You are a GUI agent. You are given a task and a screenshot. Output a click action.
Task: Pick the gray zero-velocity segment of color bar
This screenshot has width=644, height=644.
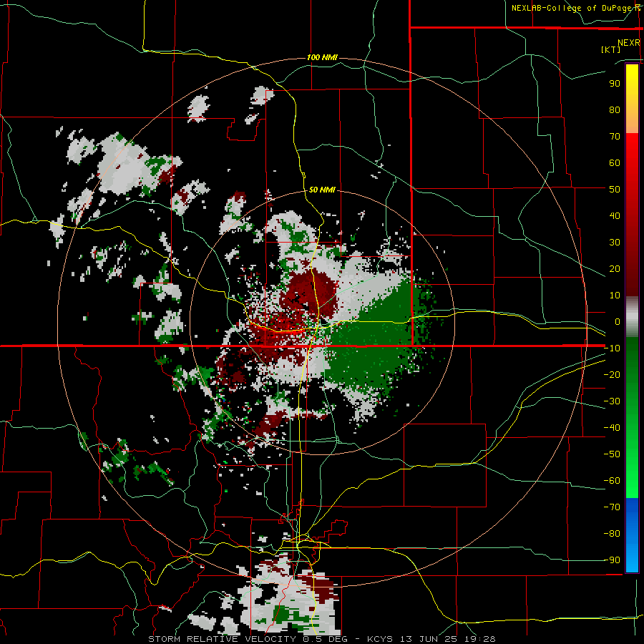[x=632, y=318]
